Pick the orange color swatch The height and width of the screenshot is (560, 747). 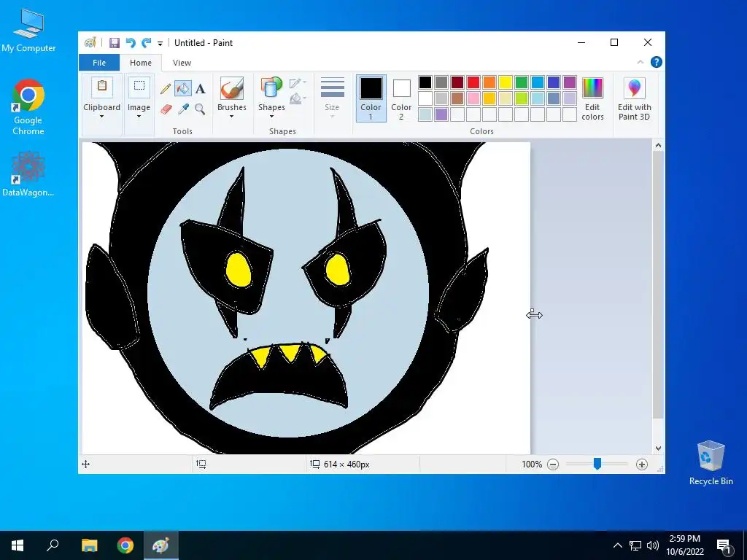pyautogui.click(x=489, y=82)
